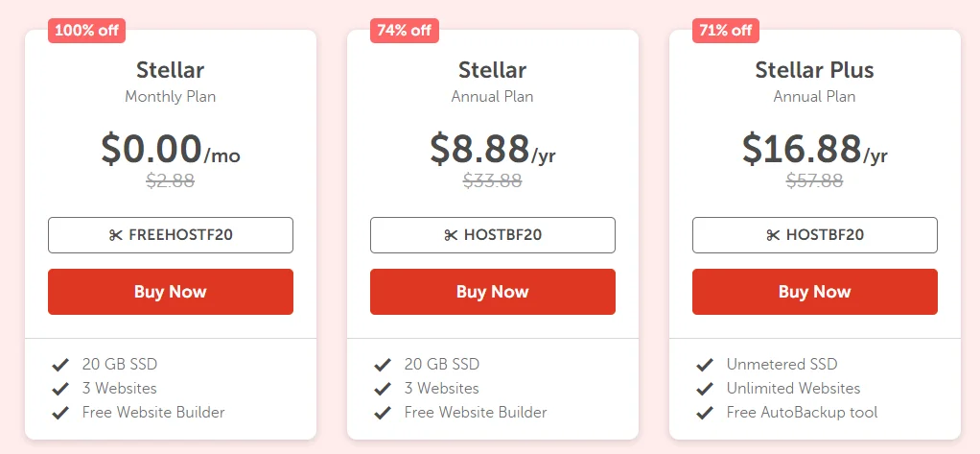Buy the Stellar Plus Annual Plan
This screenshot has width=980, height=454.
point(815,292)
